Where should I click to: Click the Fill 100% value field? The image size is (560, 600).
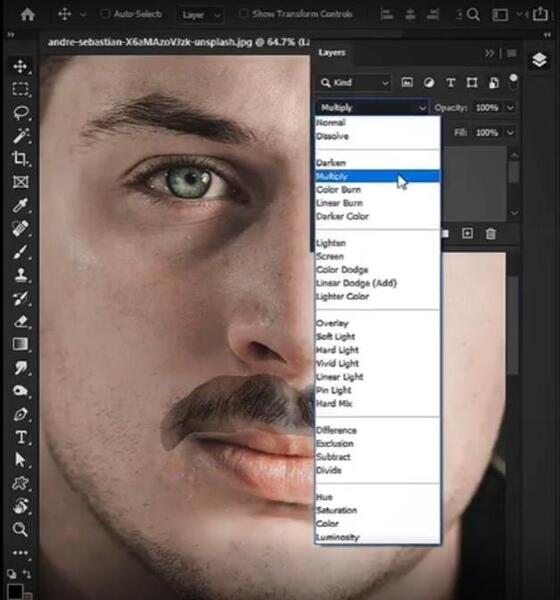click(x=487, y=132)
